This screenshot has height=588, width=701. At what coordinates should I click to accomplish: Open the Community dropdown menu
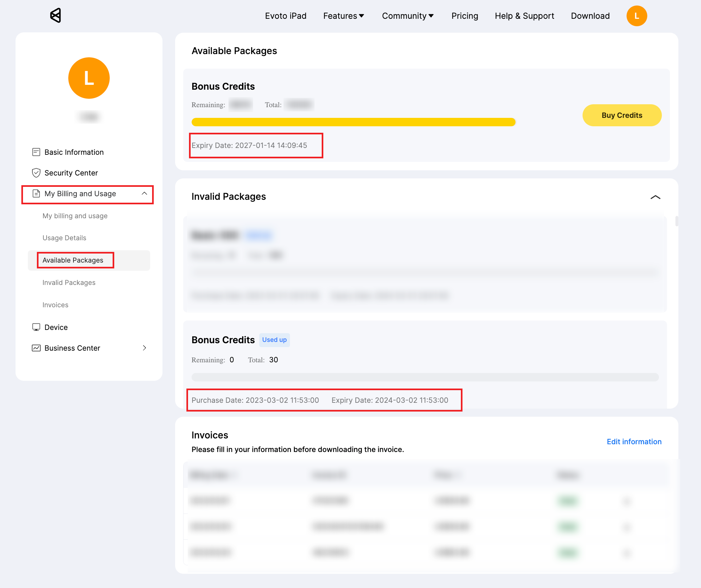pos(407,16)
